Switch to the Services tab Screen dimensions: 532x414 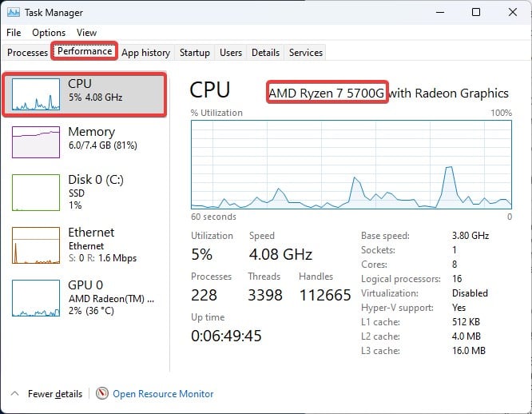click(306, 53)
